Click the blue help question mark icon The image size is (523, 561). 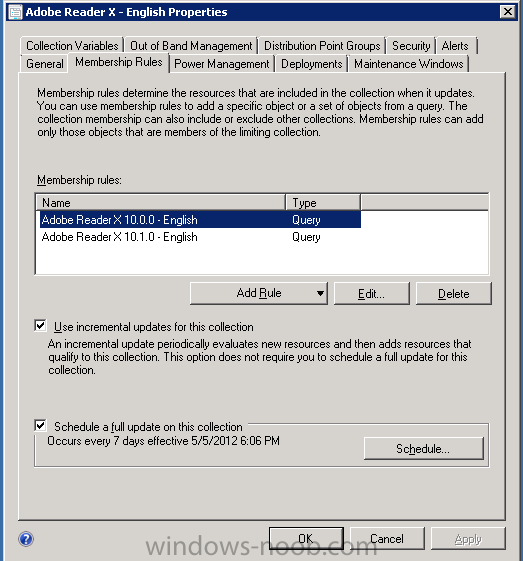(26, 539)
